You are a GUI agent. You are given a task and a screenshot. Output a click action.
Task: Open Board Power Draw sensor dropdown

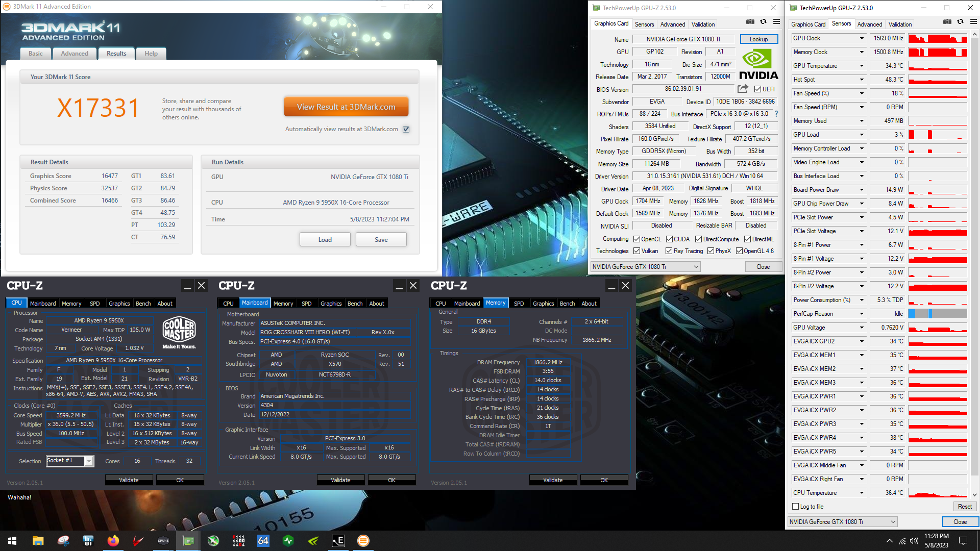(862, 190)
